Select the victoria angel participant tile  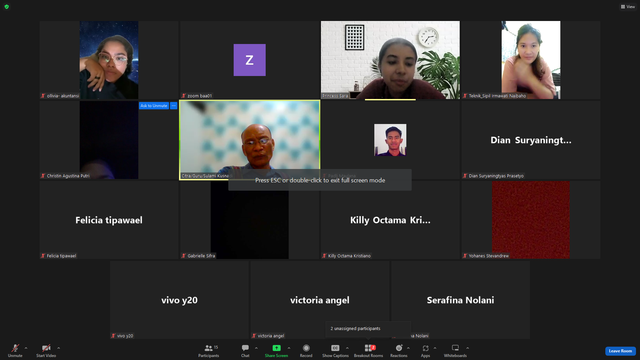[x=320, y=300]
